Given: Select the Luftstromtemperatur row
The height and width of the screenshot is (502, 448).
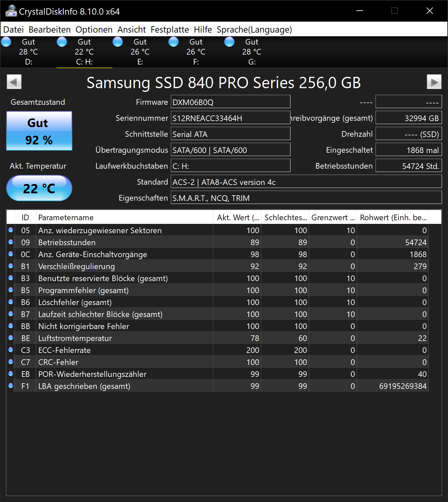Looking at the screenshot, I should coord(218,338).
